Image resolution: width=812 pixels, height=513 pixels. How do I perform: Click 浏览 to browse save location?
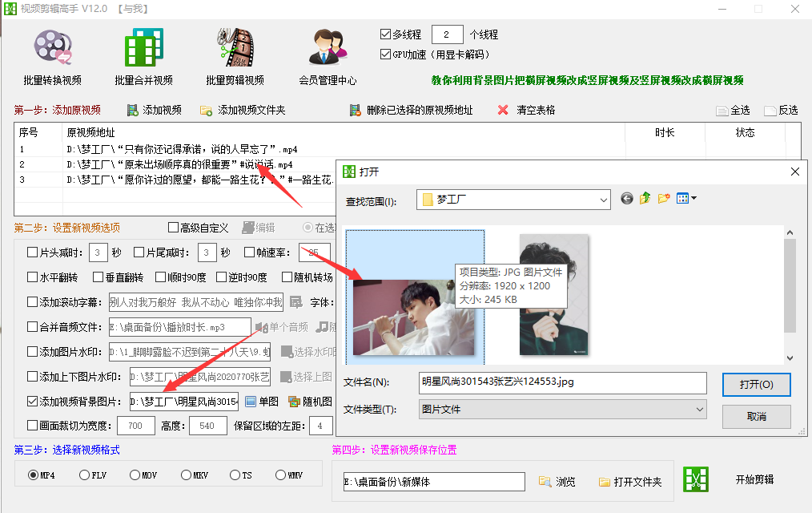pos(557,482)
